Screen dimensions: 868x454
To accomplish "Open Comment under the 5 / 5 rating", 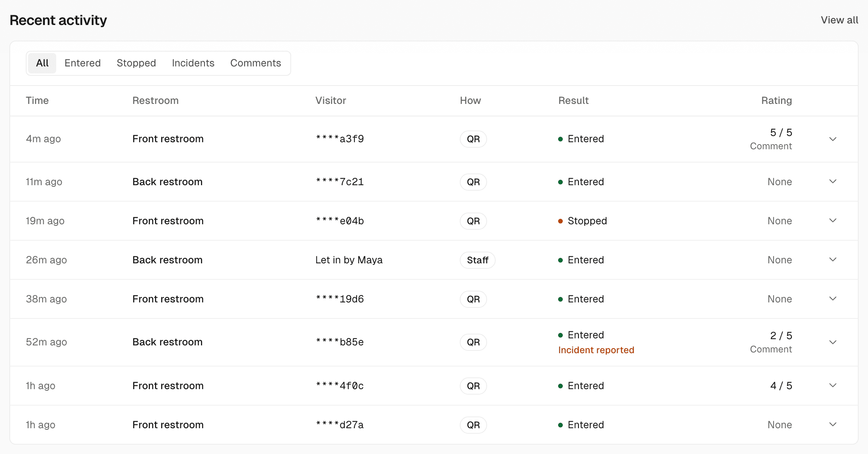I will [x=771, y=146].
